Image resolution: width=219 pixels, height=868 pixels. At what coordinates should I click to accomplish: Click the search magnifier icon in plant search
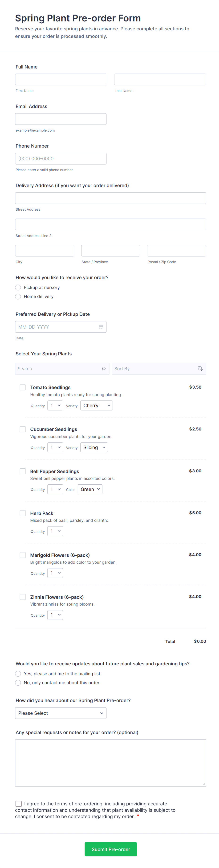click(103, 369)
